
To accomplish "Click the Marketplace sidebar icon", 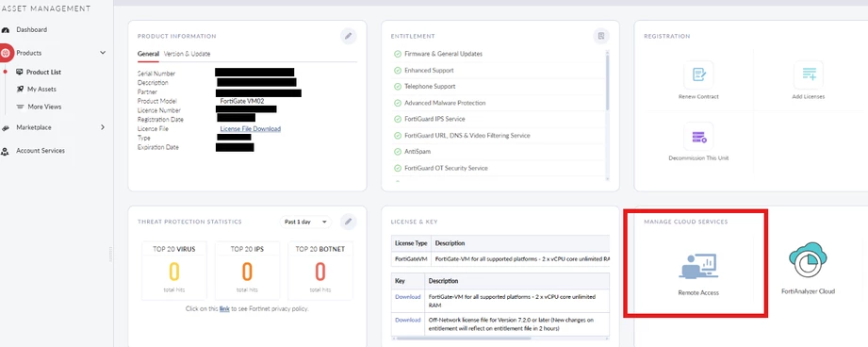I will pyautogui.click(x=5, y=128).
